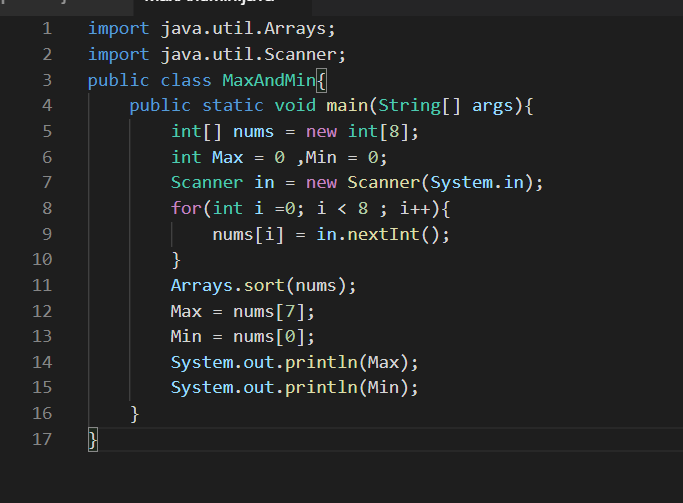Click 'nums[0]' on line 13
Image resolution: width=683 pixels, height=503 pixels.
click(x=269, y=337)
